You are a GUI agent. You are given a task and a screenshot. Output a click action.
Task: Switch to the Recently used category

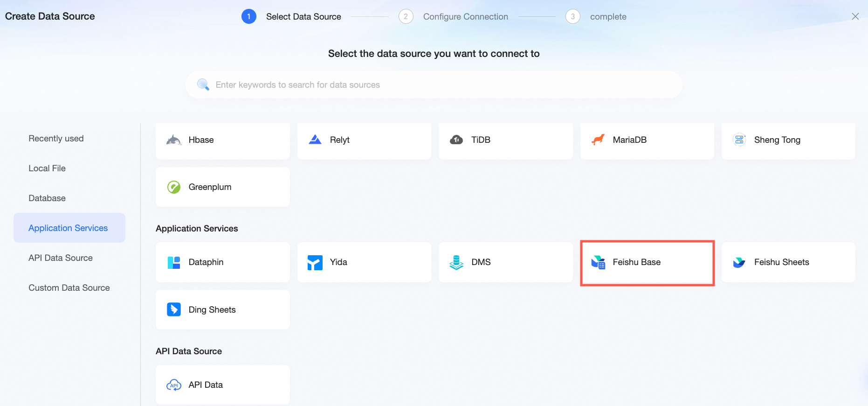(56, 139)
